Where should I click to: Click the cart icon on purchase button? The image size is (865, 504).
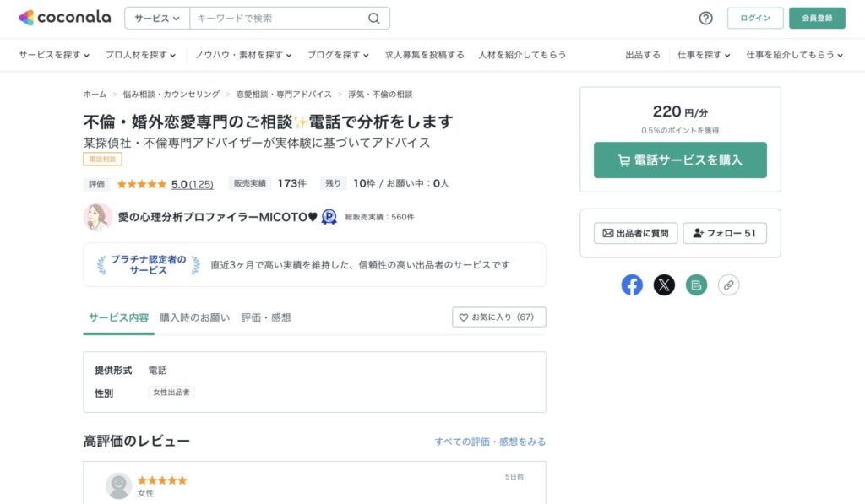[x=627, y=159]
